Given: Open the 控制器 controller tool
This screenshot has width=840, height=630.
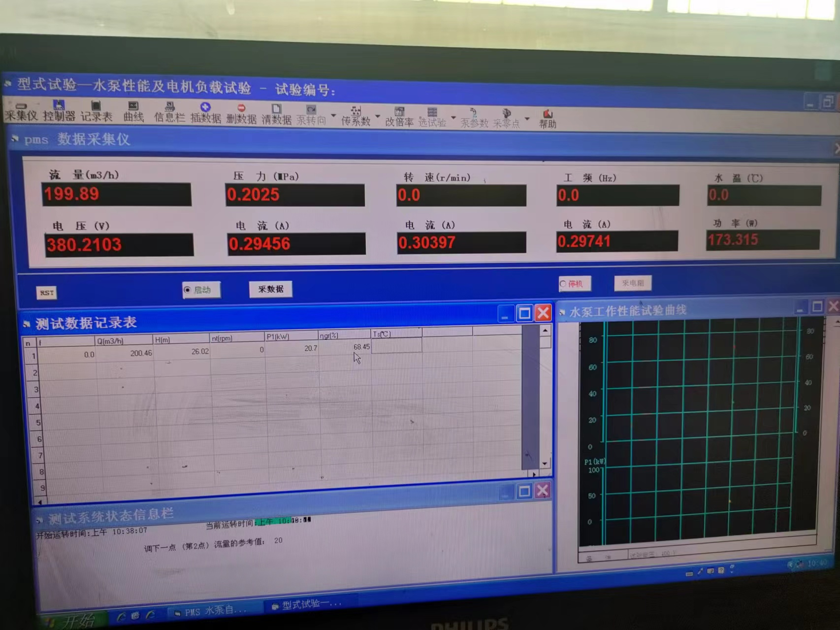Looking at the screenshot, I should 59,112.
